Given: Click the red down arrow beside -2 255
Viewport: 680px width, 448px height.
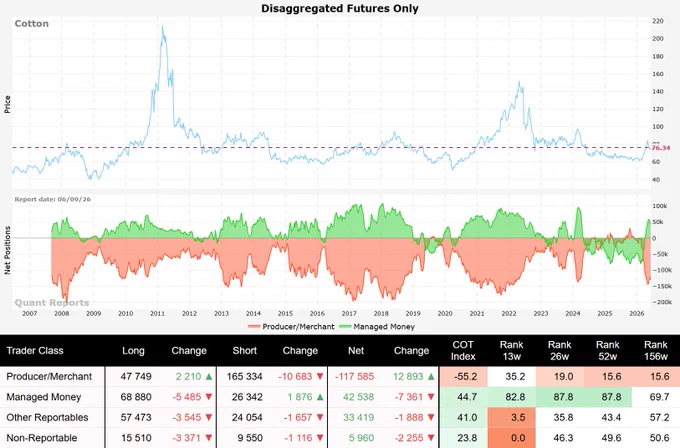Looking at the screenshot, I should pos(431,438).
